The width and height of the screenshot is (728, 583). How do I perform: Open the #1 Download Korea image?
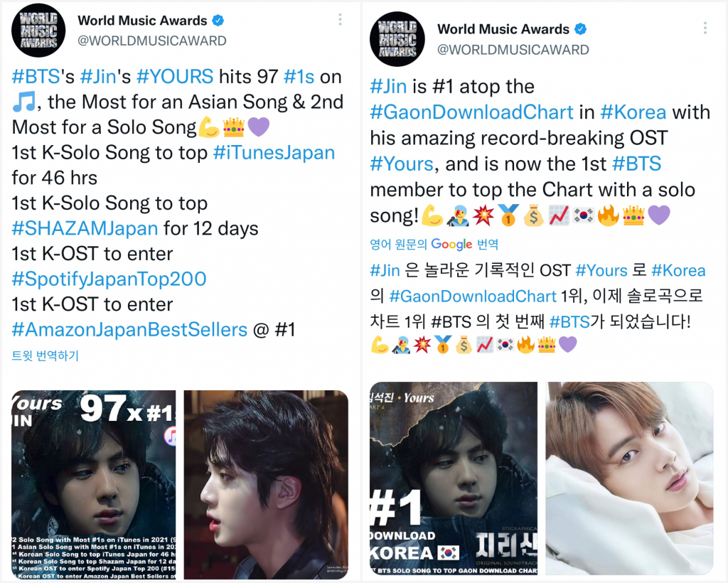(454, 478)
